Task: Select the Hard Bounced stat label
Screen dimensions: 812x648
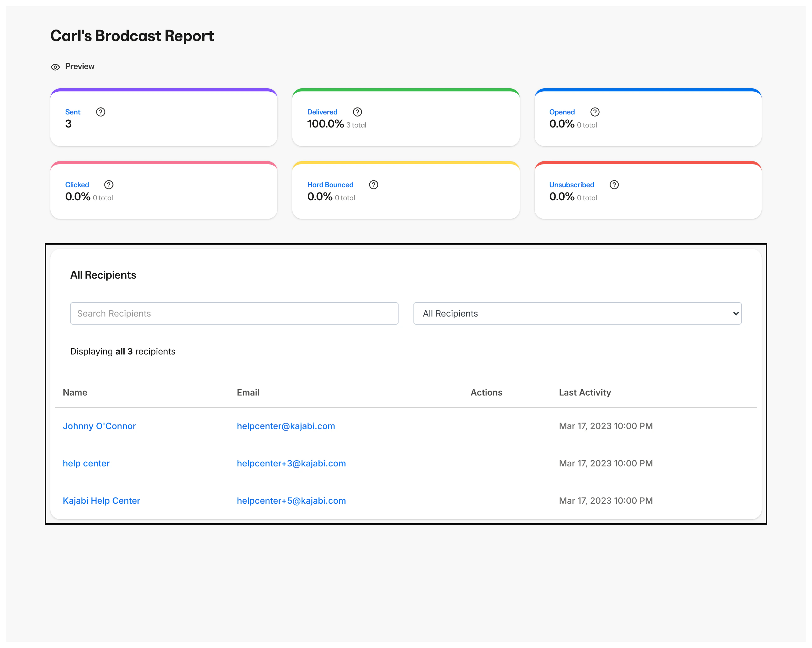Action: pyautogui.click(x=330, y=185)
